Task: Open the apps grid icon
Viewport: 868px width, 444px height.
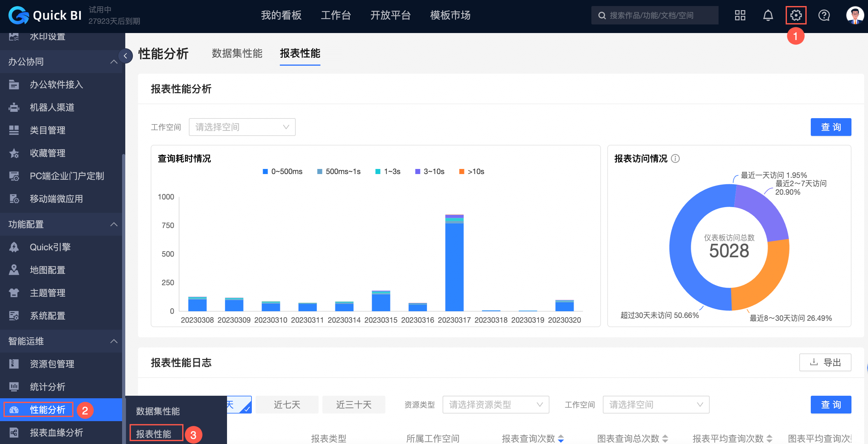Action: (x=740, y=15)
